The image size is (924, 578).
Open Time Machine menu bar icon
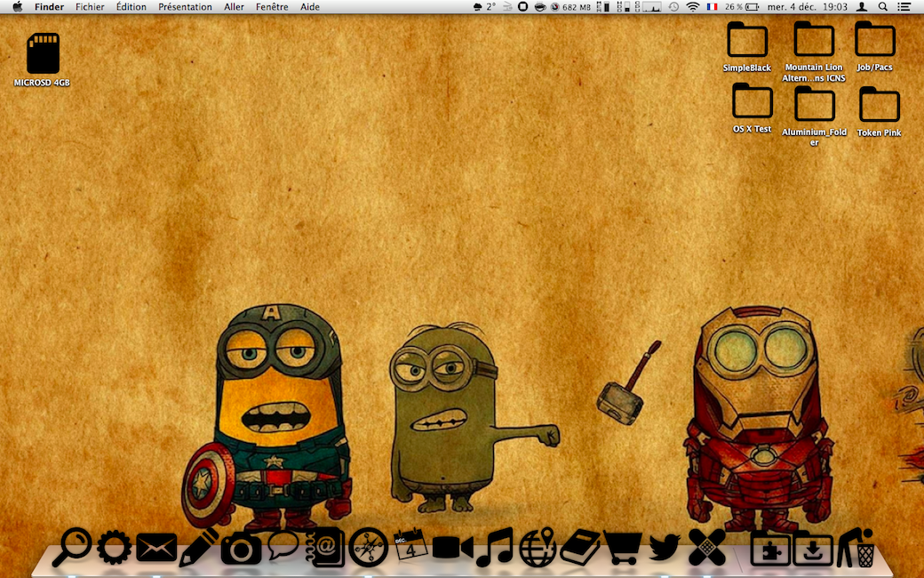click(673, 6)
